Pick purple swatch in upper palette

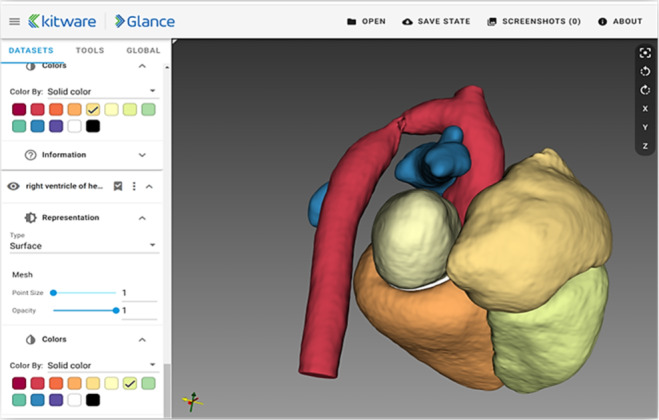coord(56,126)
